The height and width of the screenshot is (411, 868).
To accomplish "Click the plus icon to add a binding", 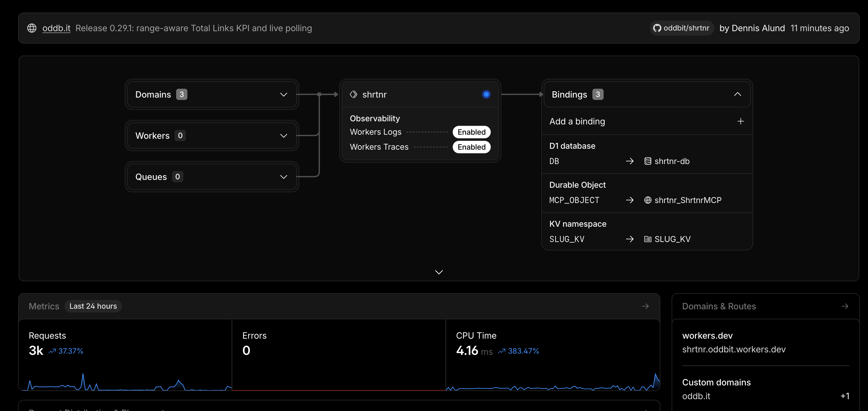I will tap(740, 121).
